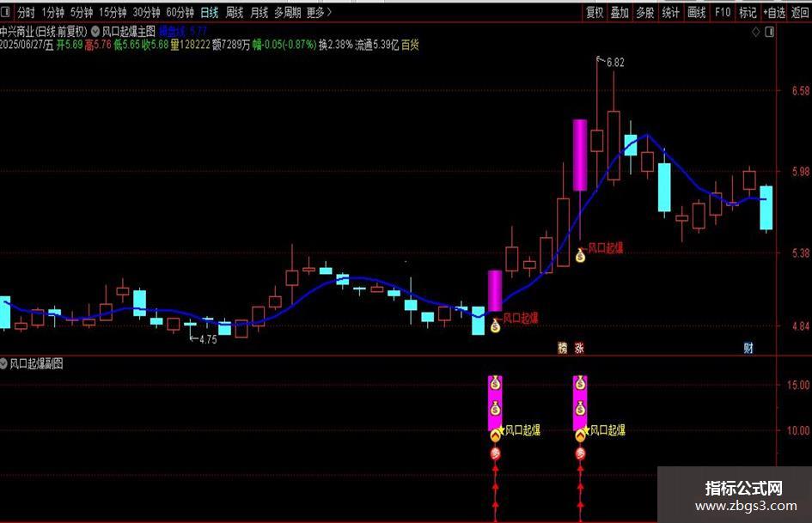This screenshot has height=523, width=812.
Task: Click the 财 event marker
Action: click(748, 348)
